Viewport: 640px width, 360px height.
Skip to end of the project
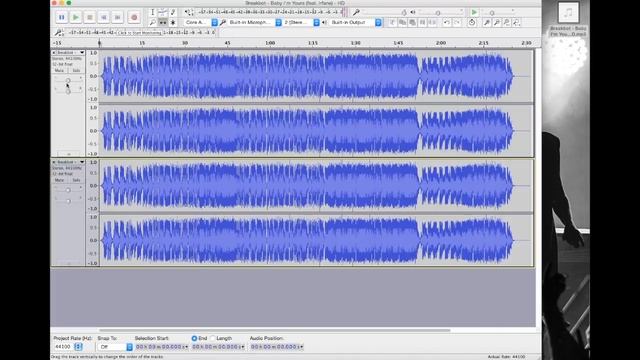tap(118, 17)
